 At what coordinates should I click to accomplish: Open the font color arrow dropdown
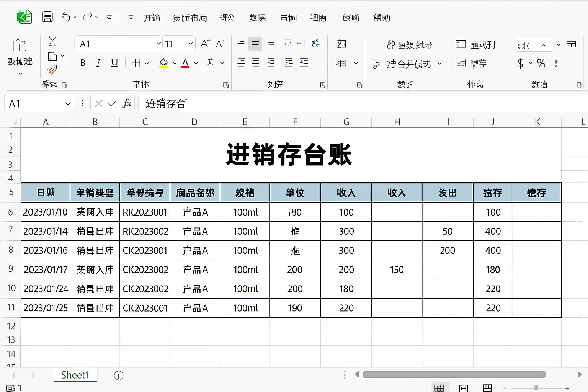point(196,63)
